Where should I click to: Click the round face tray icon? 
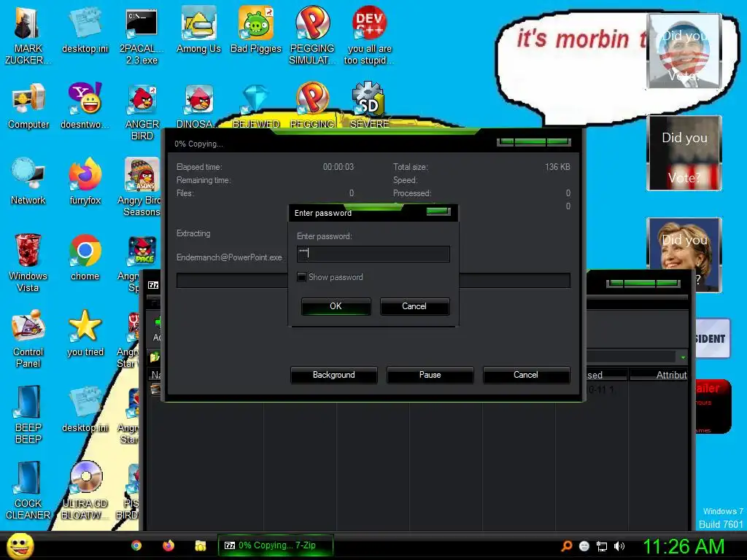point(584,546)
